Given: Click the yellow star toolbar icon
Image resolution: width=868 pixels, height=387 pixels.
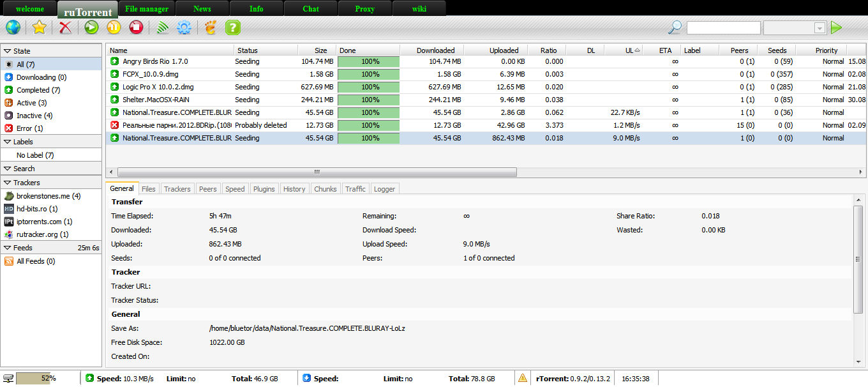Looking at the screenshot, I should [40, 27].
